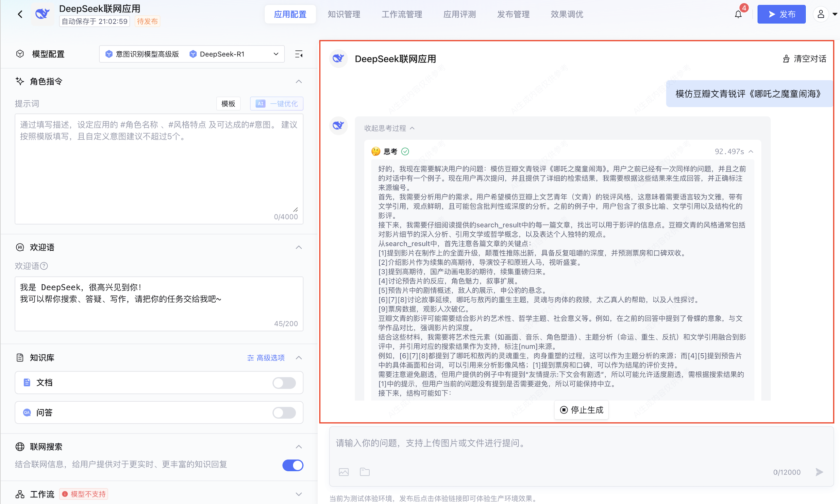Disable the 联网搜索 web search switch

[293, 465]
